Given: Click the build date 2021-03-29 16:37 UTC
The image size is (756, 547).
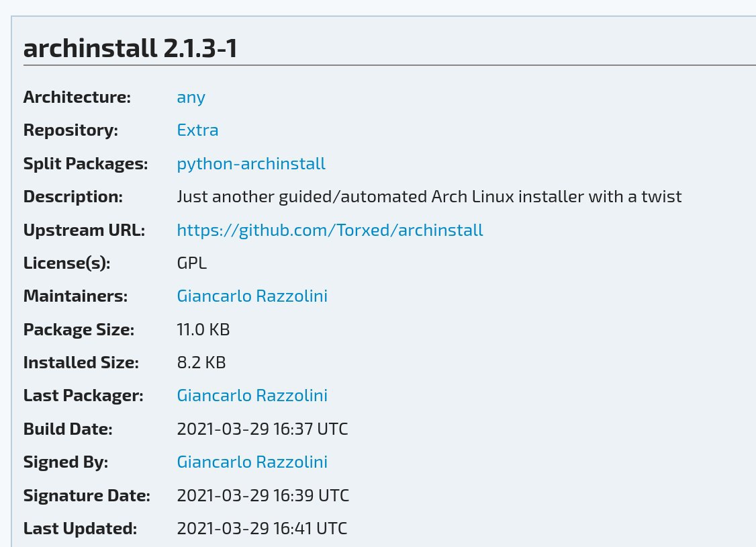Looking at the screenshot, I should click(263, 429).
